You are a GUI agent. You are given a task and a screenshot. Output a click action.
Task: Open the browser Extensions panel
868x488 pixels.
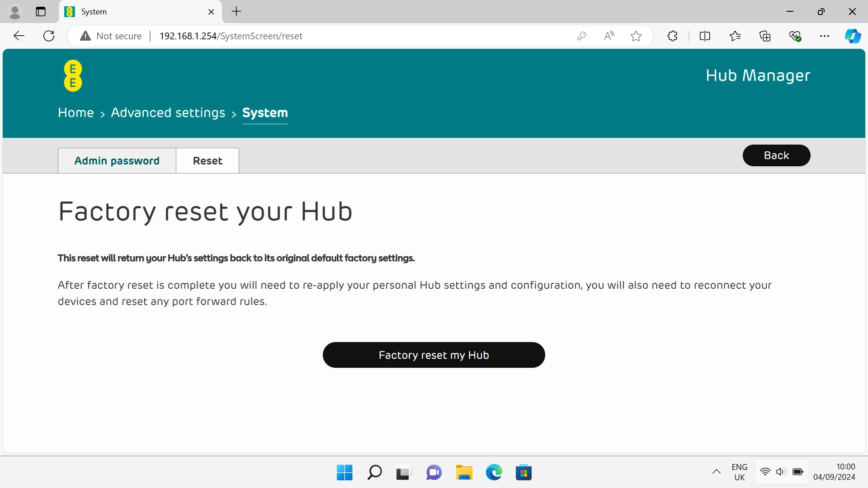tap(672, 36)
